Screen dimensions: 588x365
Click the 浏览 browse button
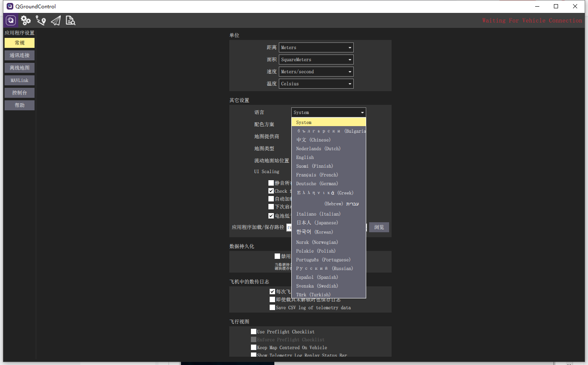pyautogui.click(x=379, y=227)
